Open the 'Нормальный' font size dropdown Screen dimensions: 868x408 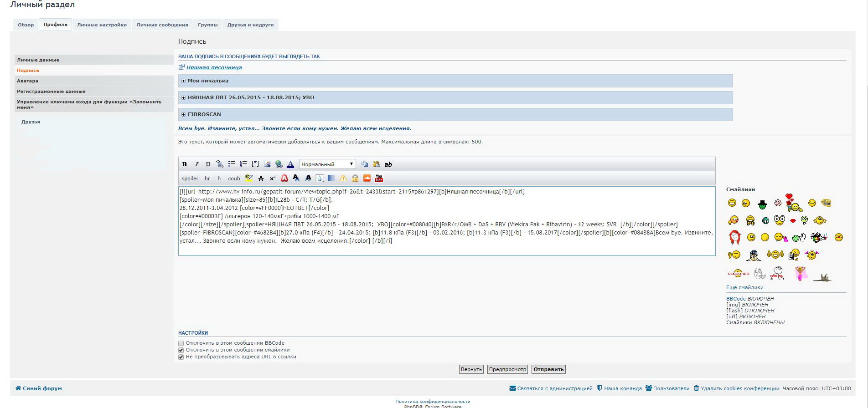(327, 164)
